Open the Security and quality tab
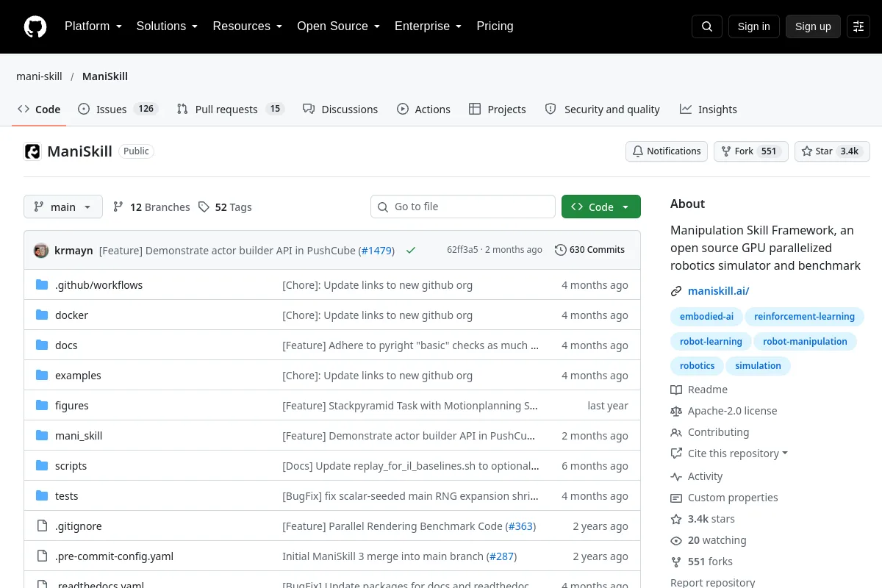Image resolution: width=882 pixels, height=588 pixels. [602, 110]
